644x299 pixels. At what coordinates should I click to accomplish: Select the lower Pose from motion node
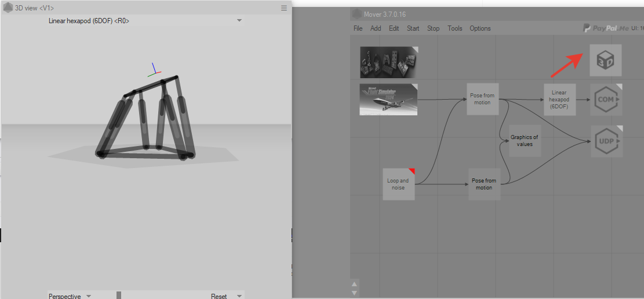pyautogui.click(x=484, y=184)
